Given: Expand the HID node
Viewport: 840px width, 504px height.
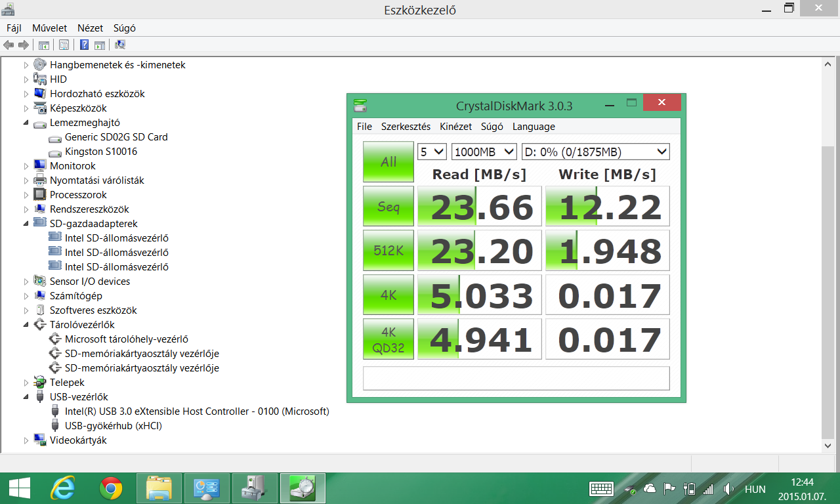Looking at the screenshot, I should [x=26, y=79].
